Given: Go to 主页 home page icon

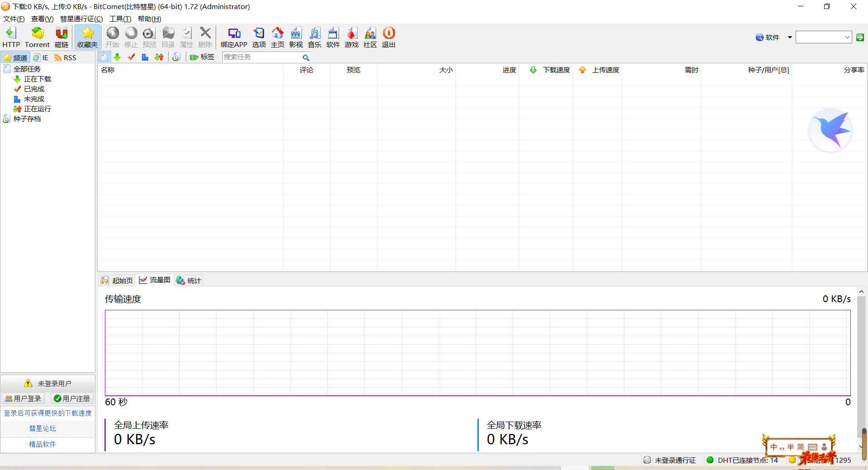Looking at the screenshot, I should point(278,37).
